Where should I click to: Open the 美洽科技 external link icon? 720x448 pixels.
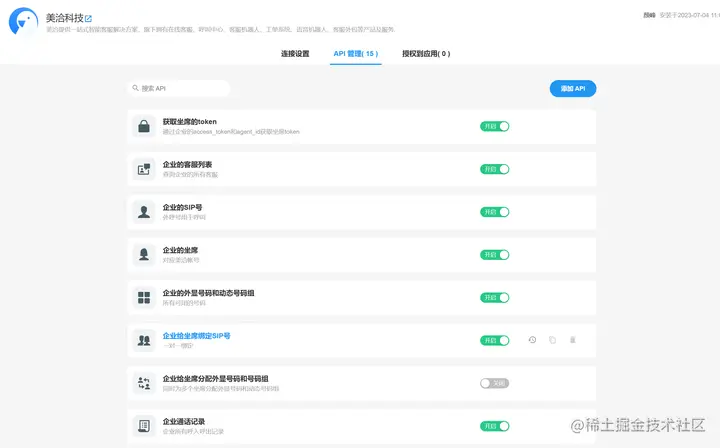click(x=88, y=19)
